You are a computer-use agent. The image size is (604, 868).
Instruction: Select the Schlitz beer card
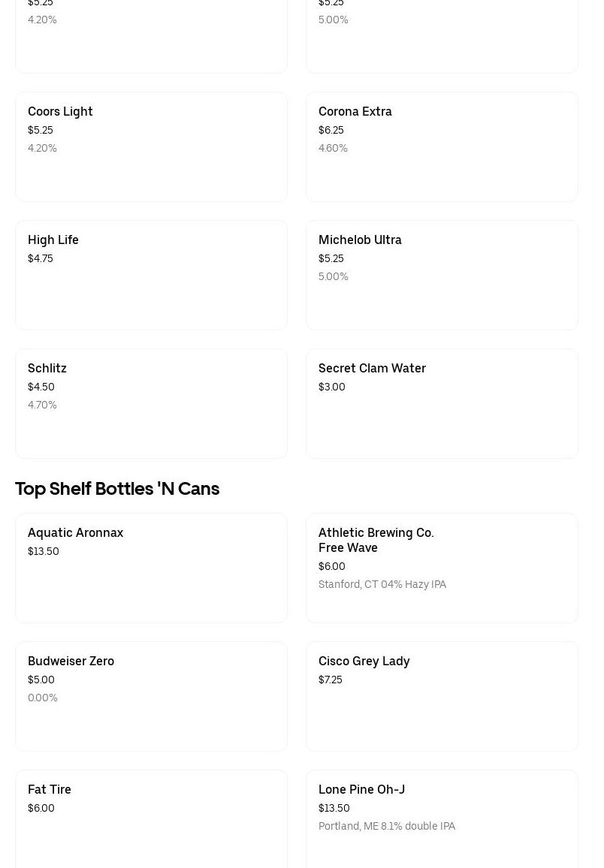point(151,403)
